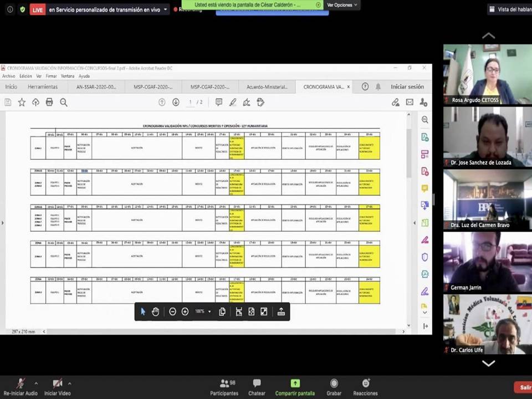
Task: Open the 100% zoom level dropdown
Action: [x=203, y=311]
